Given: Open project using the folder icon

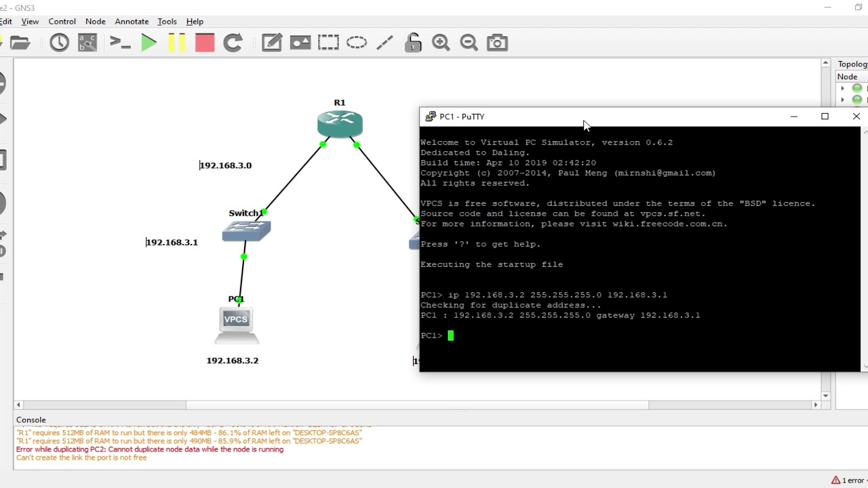Looking at the screenshot, I should [20, 43].
